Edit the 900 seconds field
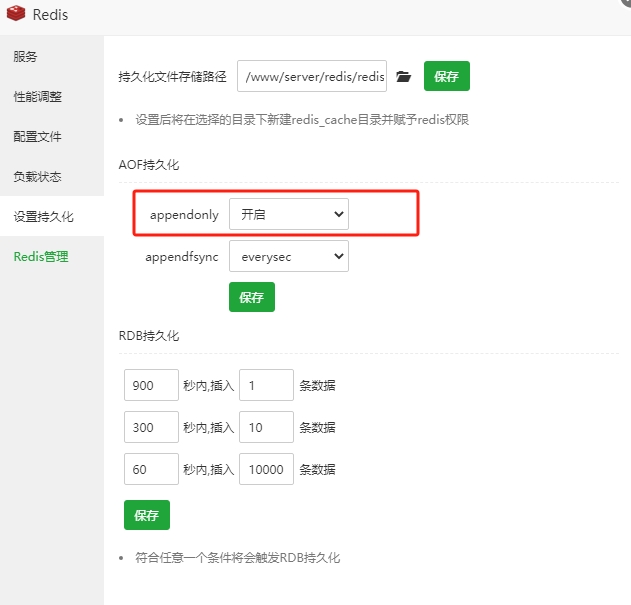 click(151, 385)
